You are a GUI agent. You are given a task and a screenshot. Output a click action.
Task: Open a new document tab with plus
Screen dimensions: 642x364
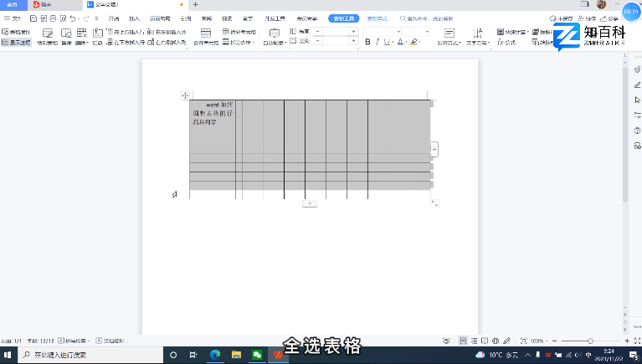pos(195,4)
